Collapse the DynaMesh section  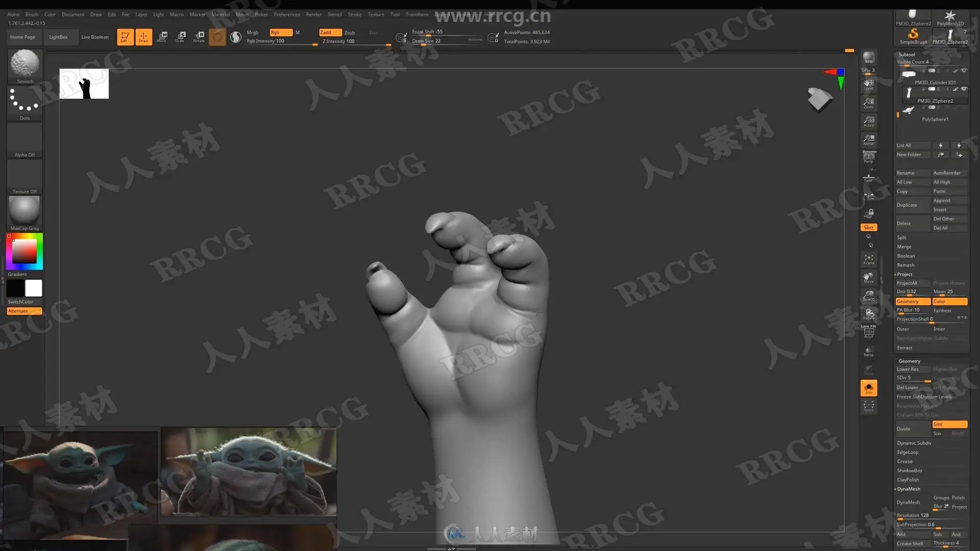click(x=909, y=489)
